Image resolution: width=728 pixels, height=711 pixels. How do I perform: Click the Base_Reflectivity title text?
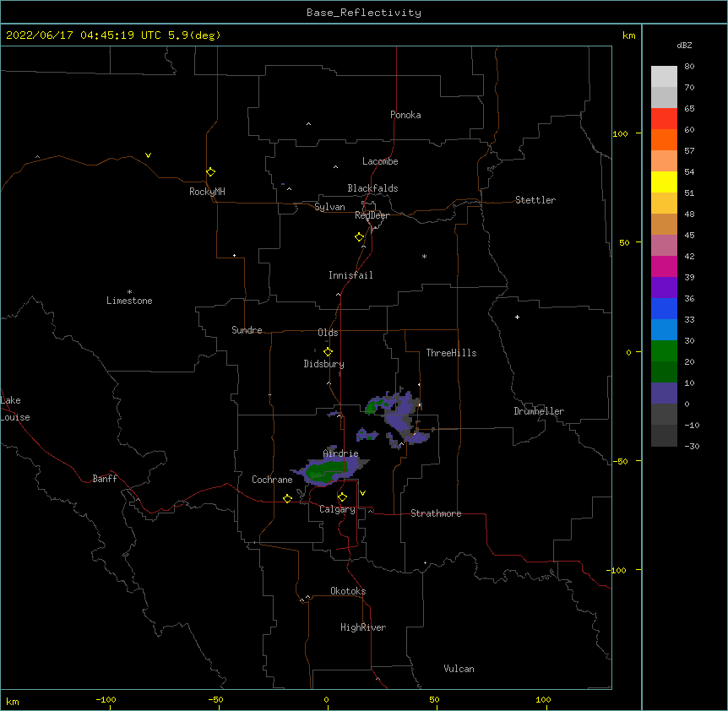pos(364,13)
